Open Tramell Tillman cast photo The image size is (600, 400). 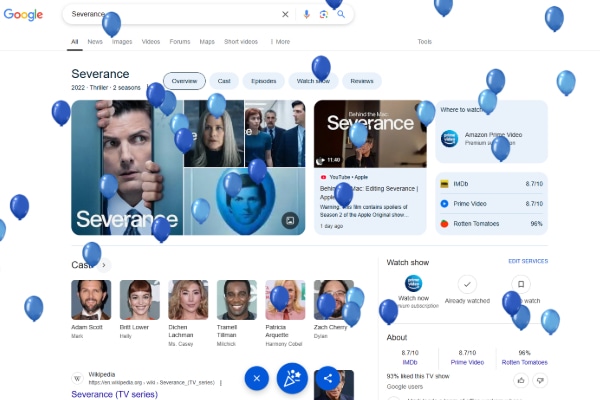pyautogui.click(x=237, y=300)
